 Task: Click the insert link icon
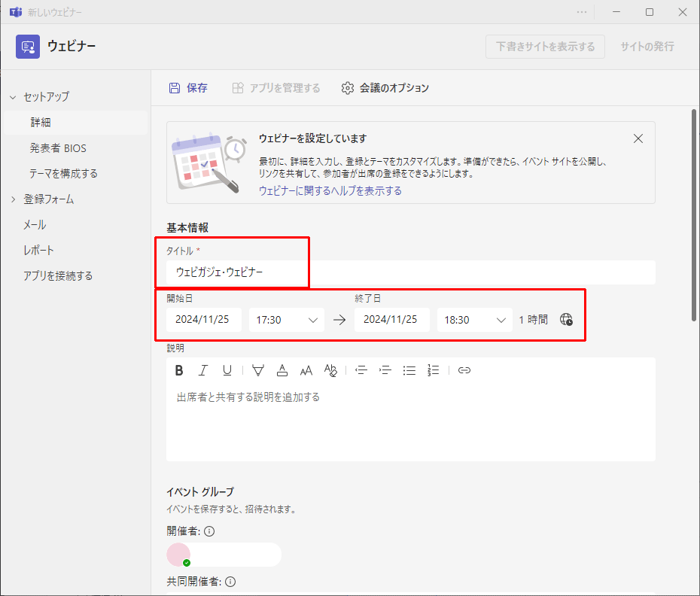464,370
